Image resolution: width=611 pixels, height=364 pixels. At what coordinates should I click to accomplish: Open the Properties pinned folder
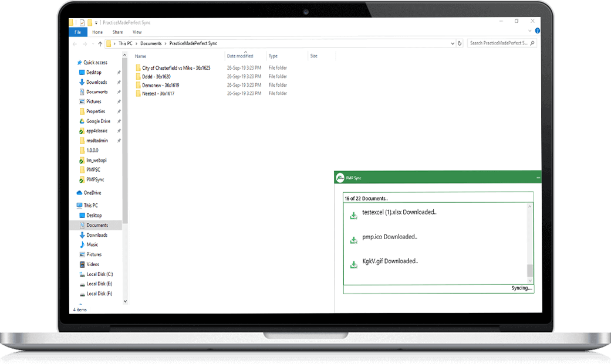pyautogui.click(x=92, y=111)
